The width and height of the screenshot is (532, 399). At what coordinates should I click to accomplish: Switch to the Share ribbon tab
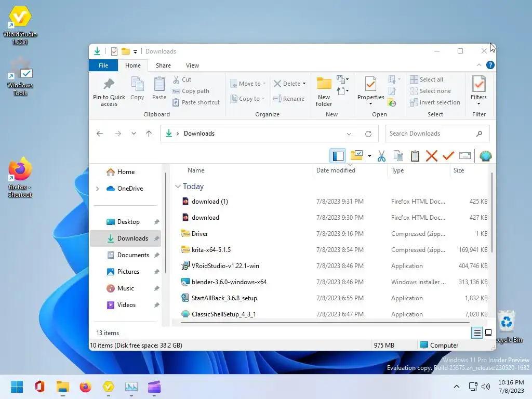163,65
